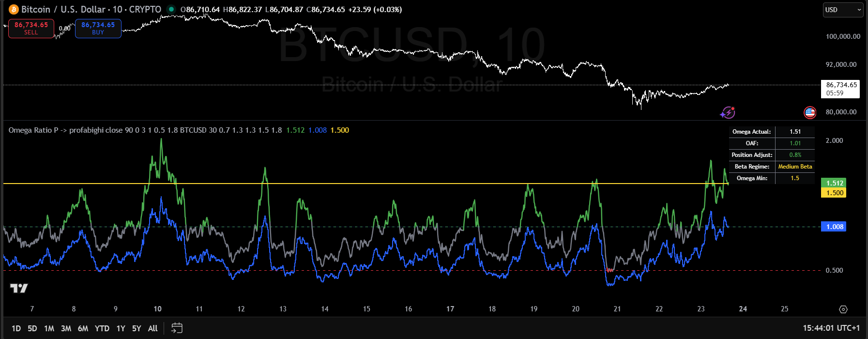Switch to the All time range
868x339 pixels.
[152, 328]
